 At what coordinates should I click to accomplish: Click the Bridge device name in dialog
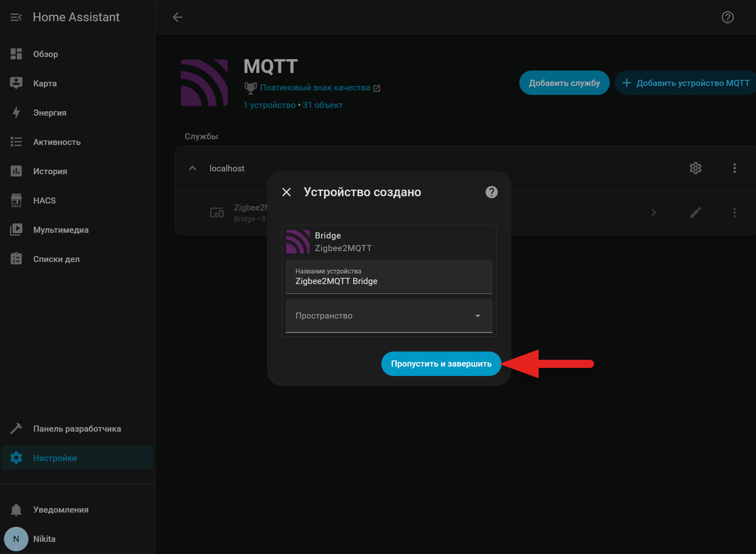coord(328,235)
